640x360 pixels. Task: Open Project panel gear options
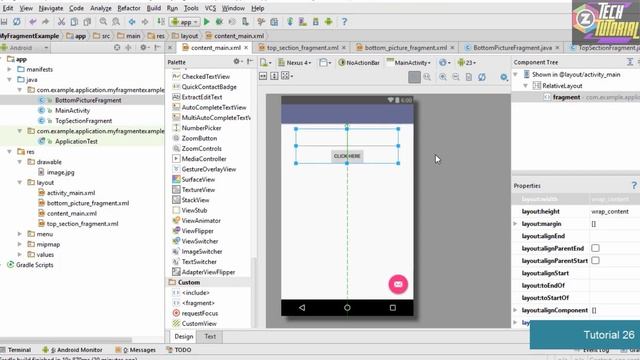coord(144,48)
